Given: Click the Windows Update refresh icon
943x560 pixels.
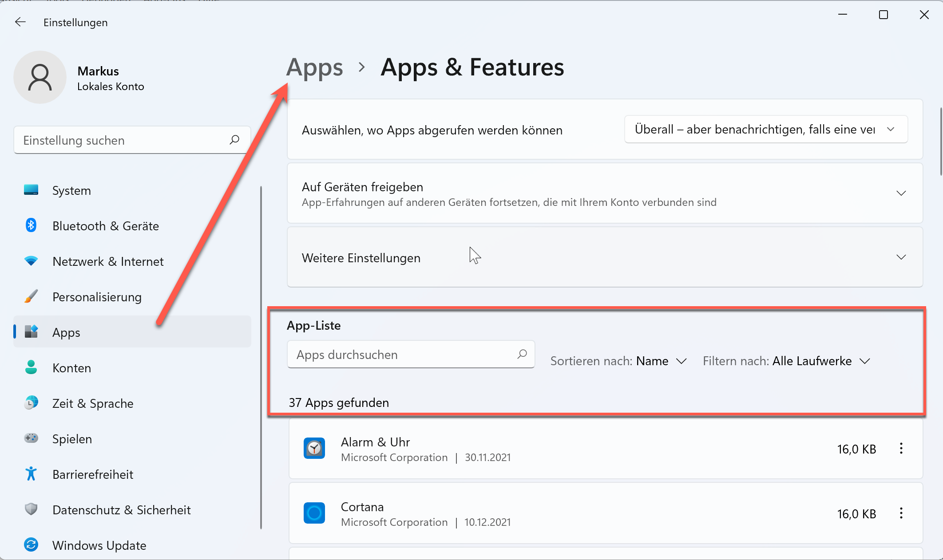Looking at the screenshot, I should click(31, 544).
